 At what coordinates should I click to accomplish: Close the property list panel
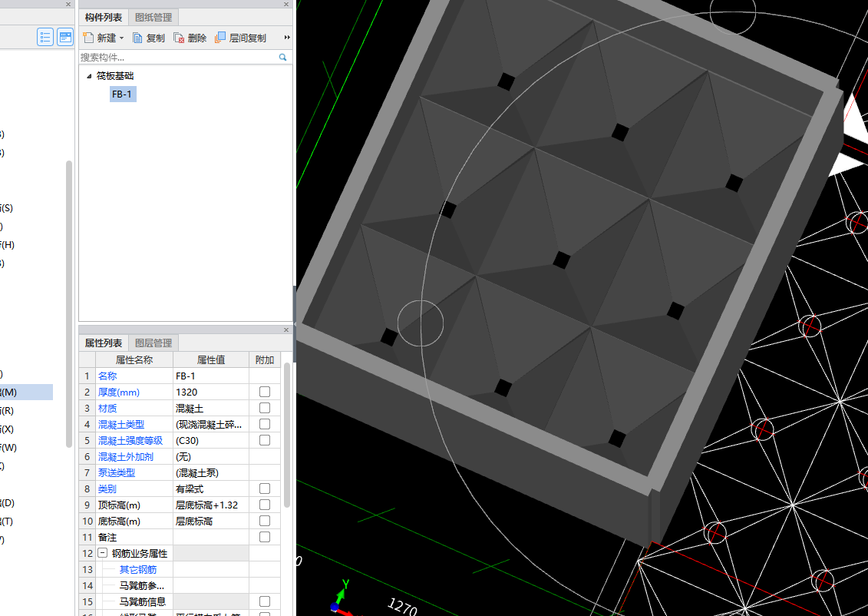tap(286, 330)
